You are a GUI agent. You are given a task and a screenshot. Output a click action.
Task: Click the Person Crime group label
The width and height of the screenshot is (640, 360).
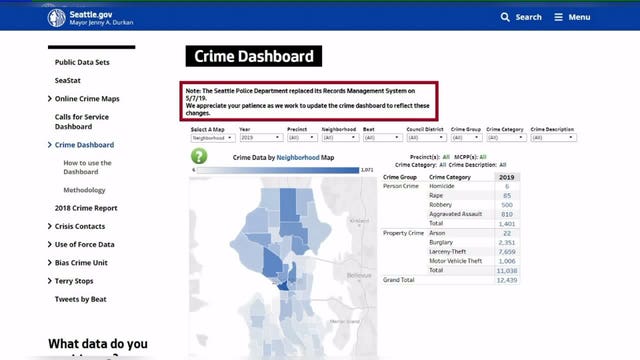click(x=401, y=186)
